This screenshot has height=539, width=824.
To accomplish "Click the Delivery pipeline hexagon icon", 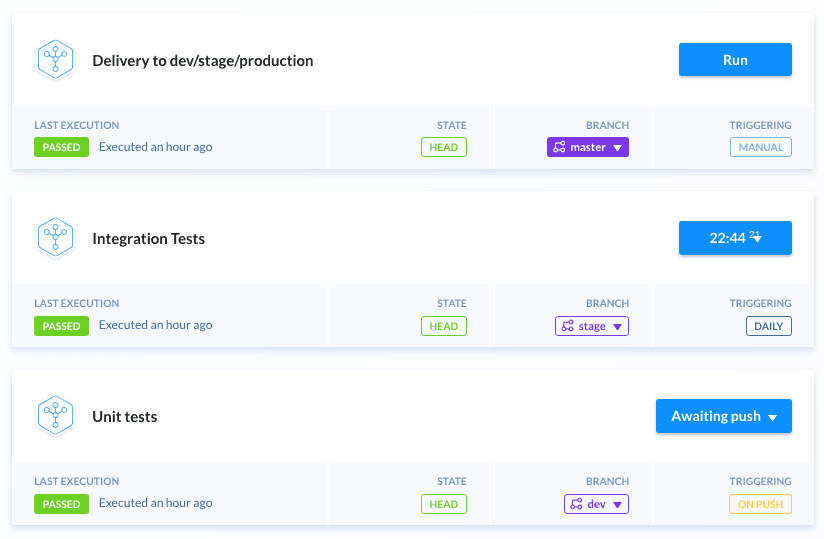I will (55, 60).
